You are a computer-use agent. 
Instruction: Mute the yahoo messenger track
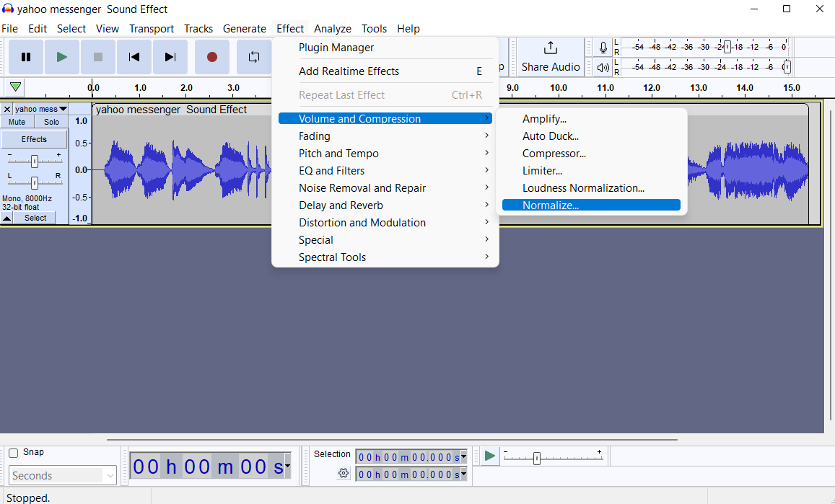(x=17, y=122)
